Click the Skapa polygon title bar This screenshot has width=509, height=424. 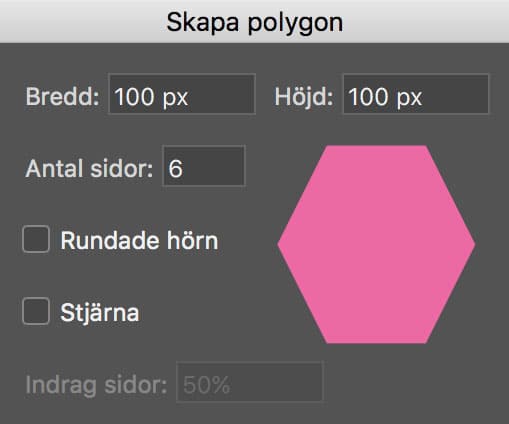[254, 21]
